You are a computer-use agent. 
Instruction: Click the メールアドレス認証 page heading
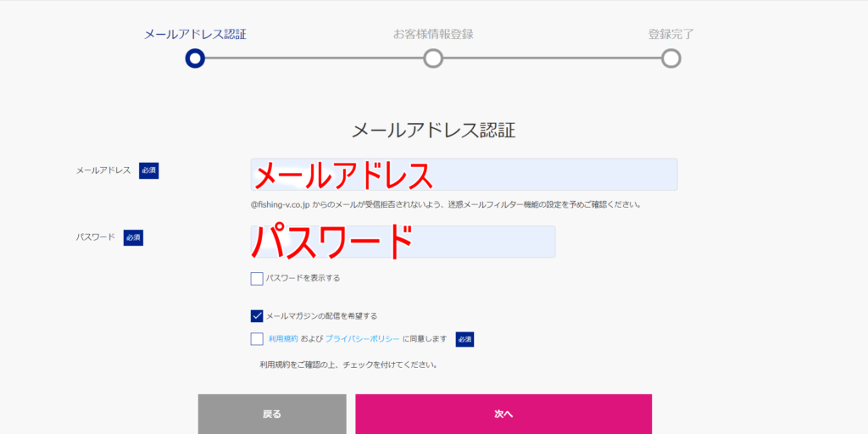pos(434,131)
